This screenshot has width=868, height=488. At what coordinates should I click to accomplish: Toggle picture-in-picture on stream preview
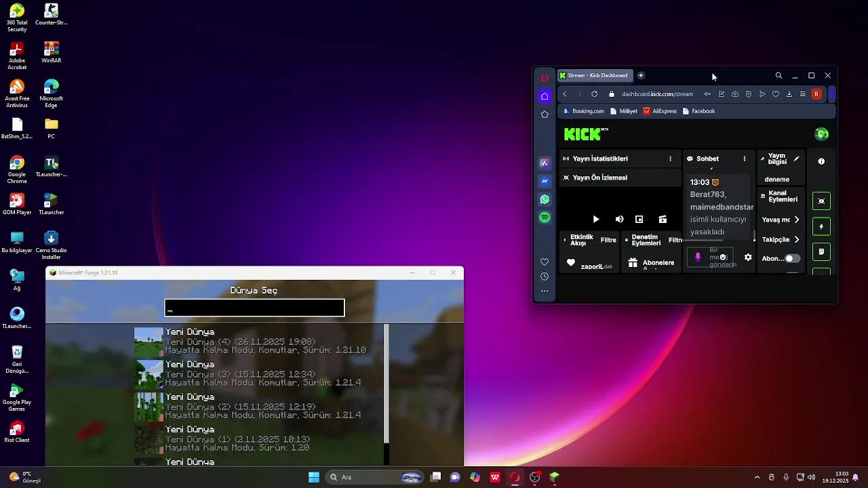point(639,220)
